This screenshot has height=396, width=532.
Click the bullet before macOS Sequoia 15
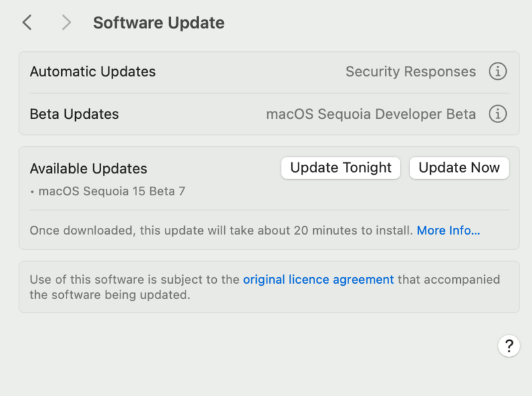(x=33, y=192)
